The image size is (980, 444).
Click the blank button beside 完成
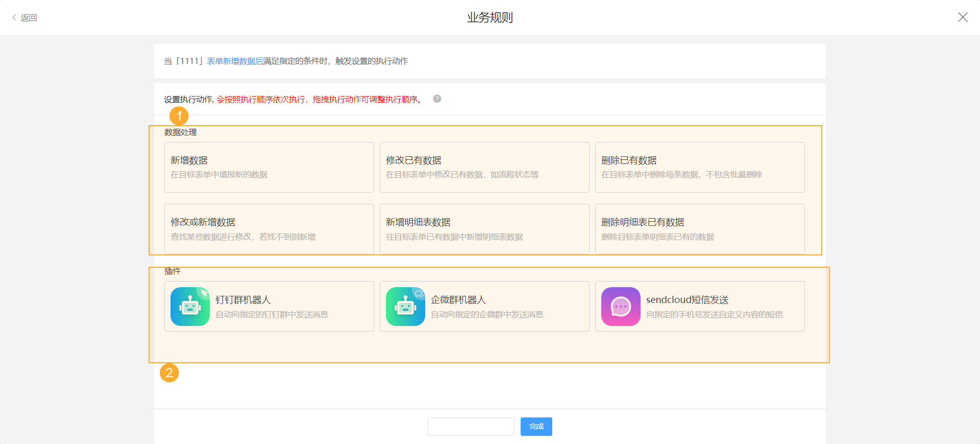point(471,427)
